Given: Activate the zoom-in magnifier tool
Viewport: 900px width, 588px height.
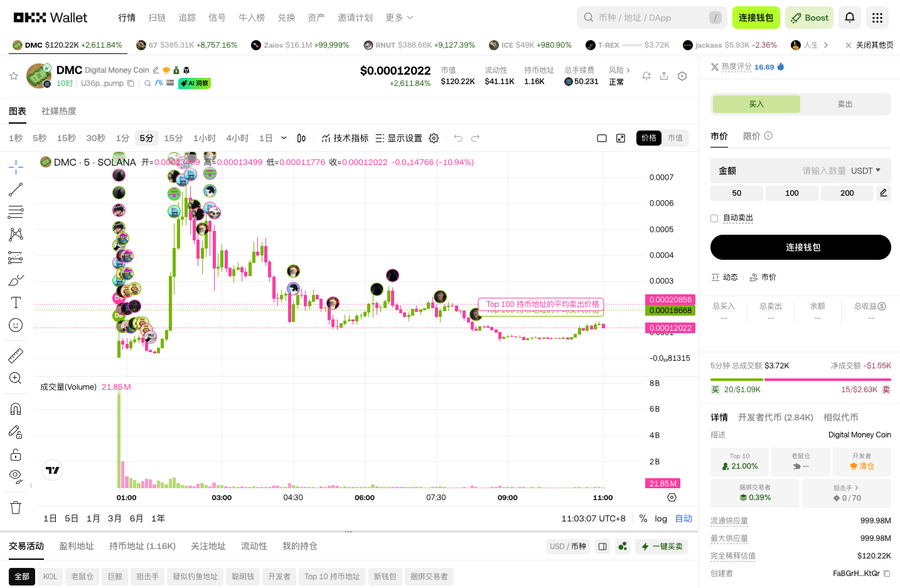Looking at the screenshot, I should (15, 378).
